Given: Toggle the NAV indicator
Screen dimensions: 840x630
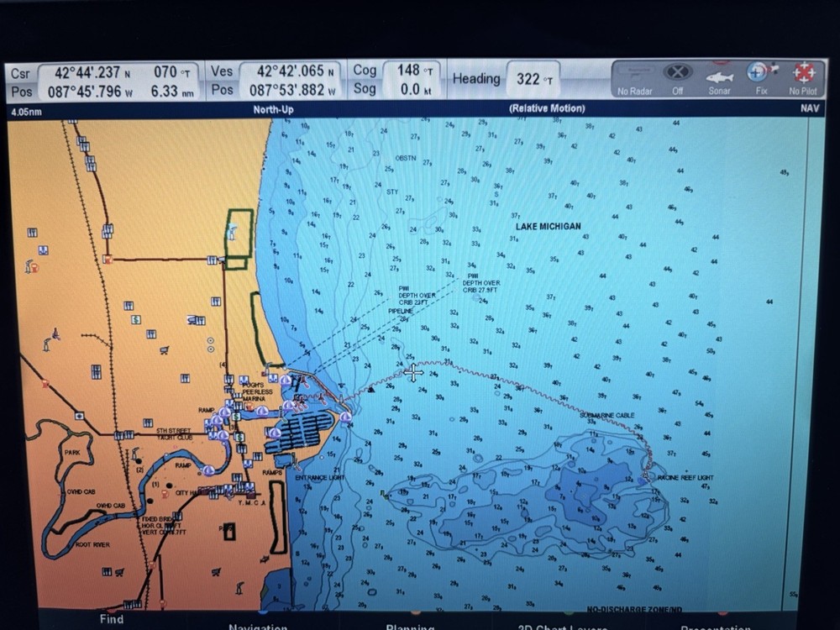Looking at the screenshot, I should click(x=810, y=109).
